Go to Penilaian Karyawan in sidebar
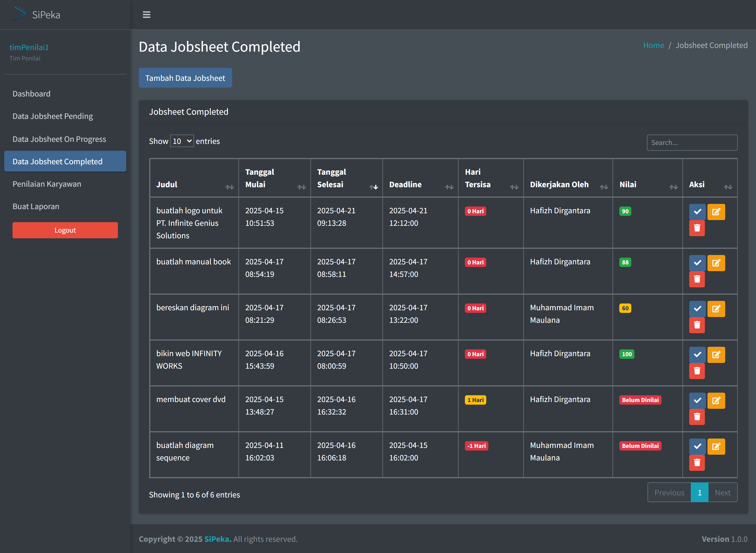This screenshot has height=553, width=756. click(47, 184)
